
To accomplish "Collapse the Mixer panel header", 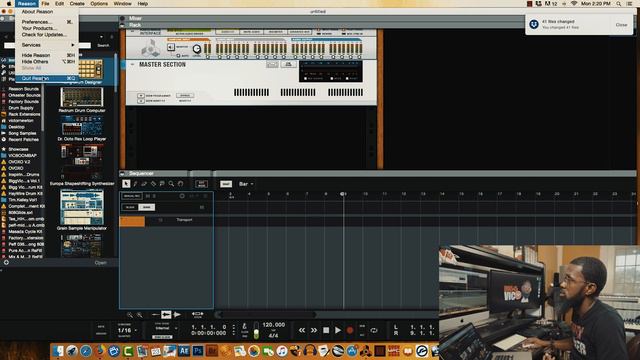I will (122, 18).
